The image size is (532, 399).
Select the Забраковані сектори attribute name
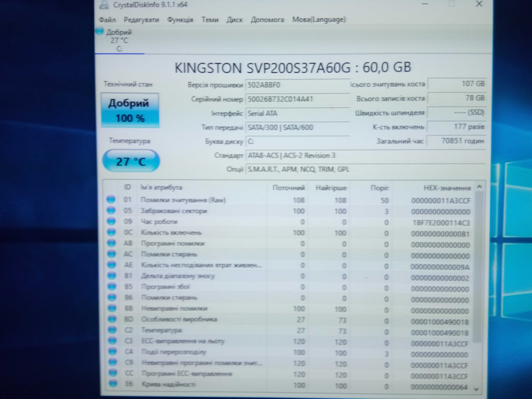(x=174, y=211)
